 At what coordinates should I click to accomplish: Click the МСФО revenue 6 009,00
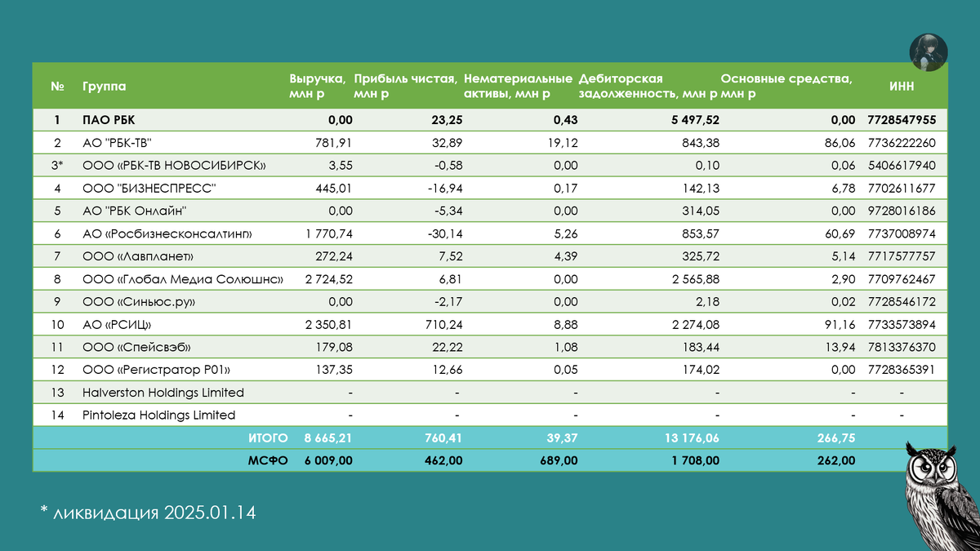tap(327, 460)
